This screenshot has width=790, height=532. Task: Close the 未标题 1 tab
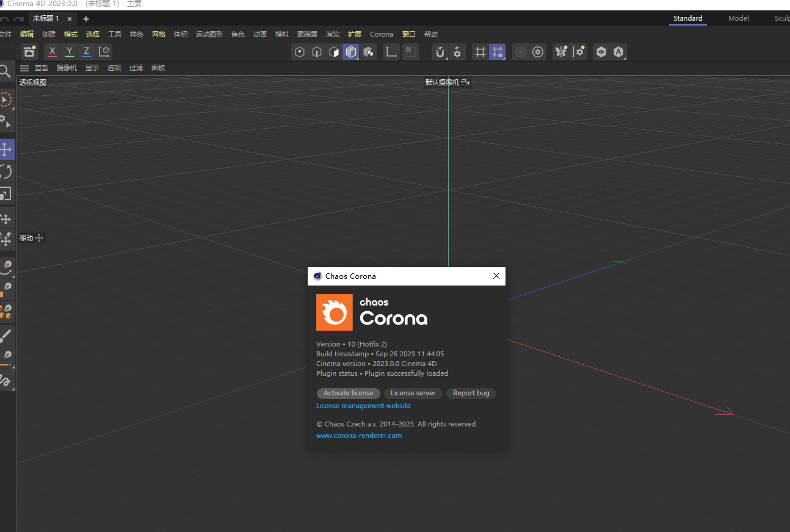(x=70, y=19)
